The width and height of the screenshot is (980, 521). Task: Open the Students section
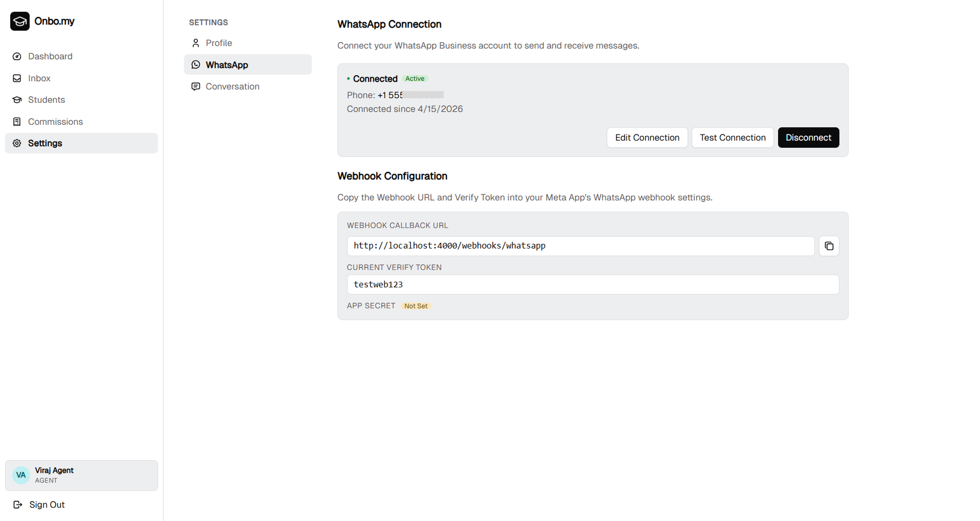click(81, 100)
